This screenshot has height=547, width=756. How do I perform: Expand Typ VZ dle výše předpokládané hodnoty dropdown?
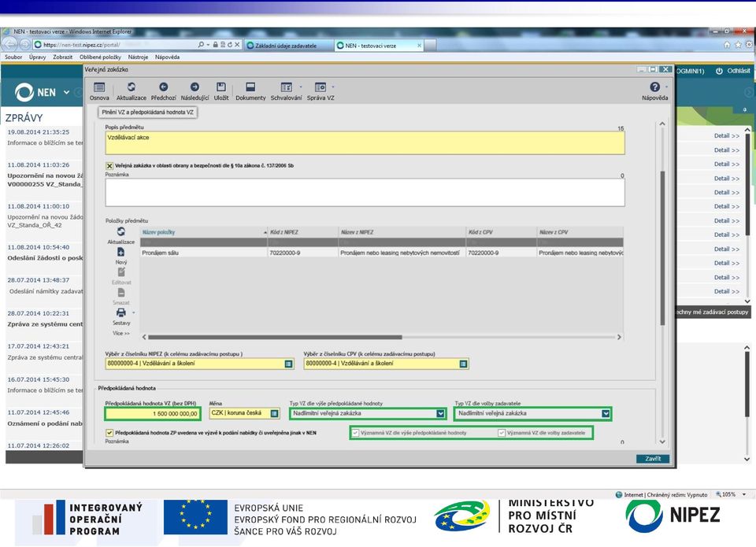click(441, 413)
